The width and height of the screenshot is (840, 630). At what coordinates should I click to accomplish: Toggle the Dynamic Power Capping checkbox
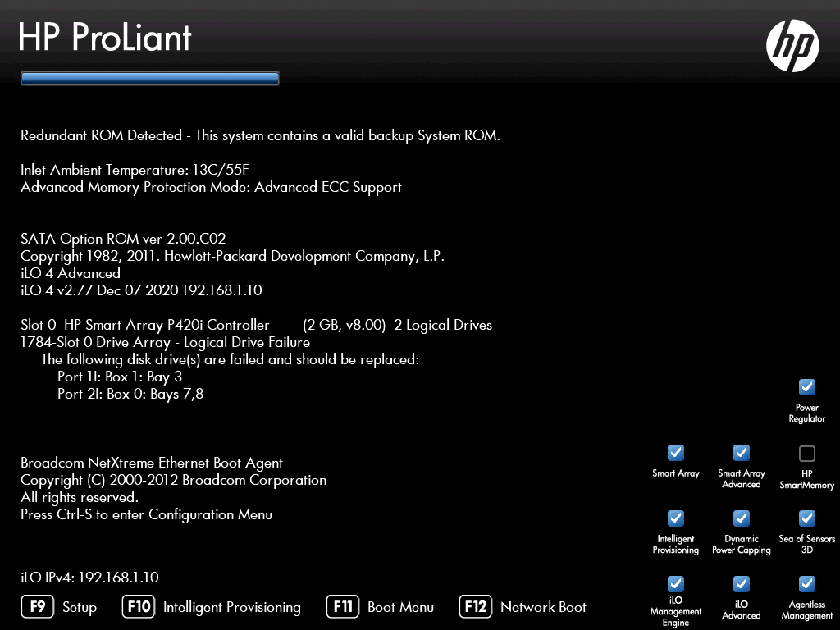(741, 518)
